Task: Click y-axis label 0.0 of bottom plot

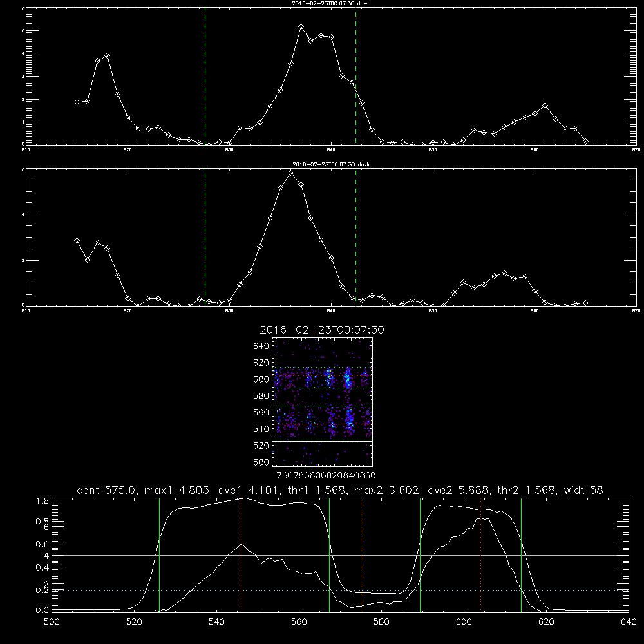Action: (x=43, y=611)
